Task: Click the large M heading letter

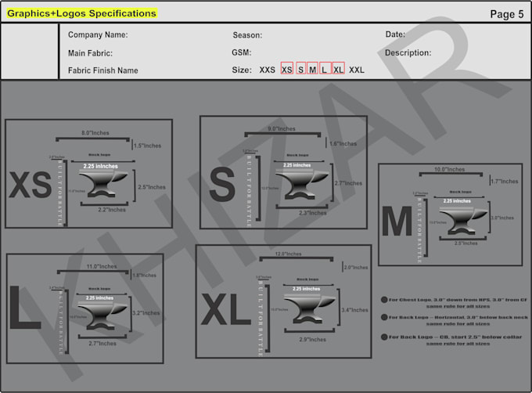Action: pos(397,222)
